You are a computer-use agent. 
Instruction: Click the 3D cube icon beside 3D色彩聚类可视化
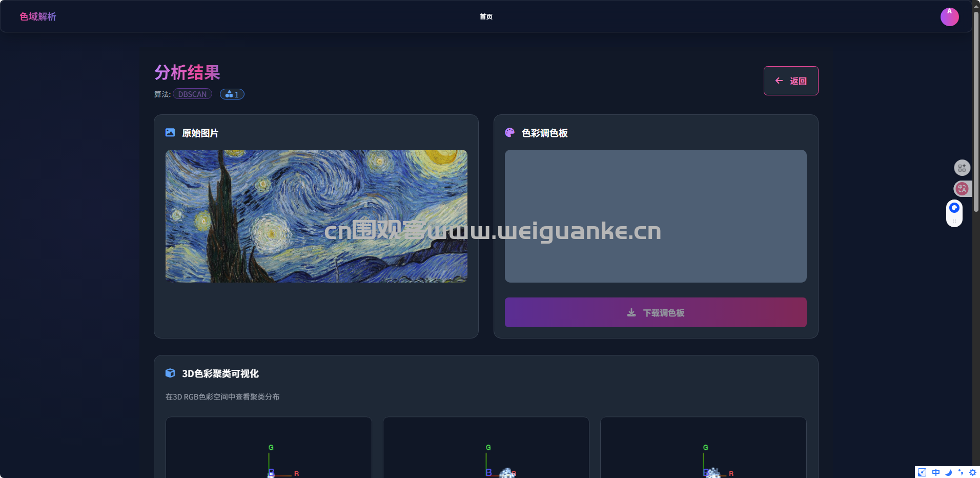(170, 373)
